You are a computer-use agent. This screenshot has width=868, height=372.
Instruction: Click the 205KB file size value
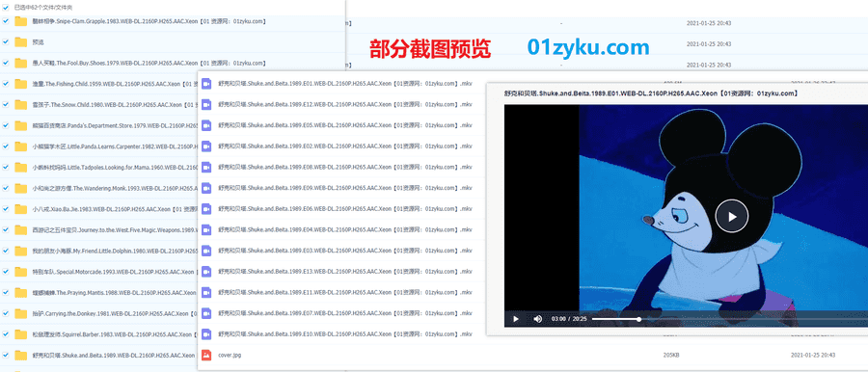click(671, 355)
